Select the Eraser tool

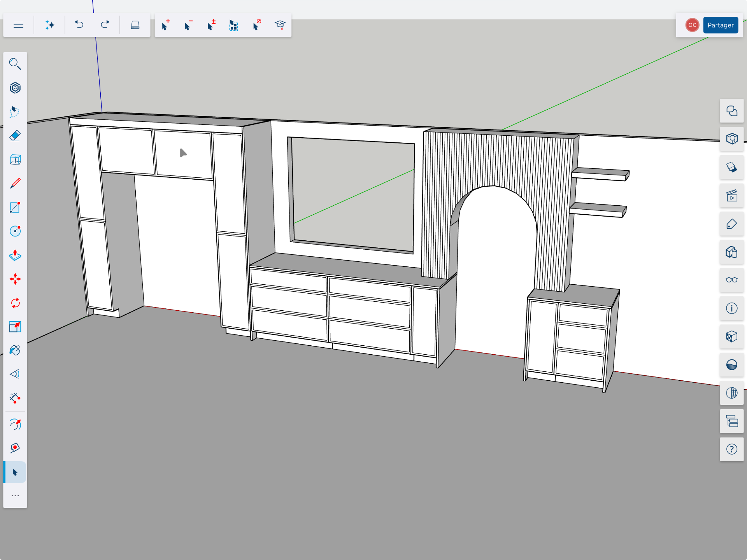(15, 136)
